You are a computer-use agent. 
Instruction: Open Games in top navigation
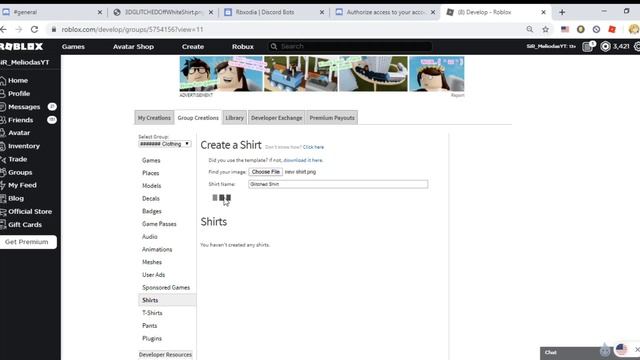click(x=73, y=47)
